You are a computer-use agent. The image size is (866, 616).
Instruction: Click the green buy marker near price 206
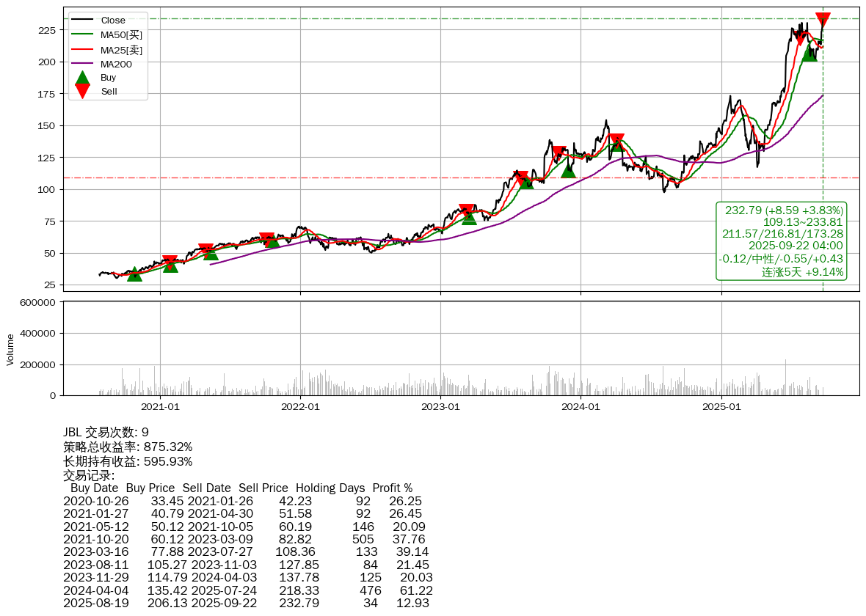click(809, 54)
